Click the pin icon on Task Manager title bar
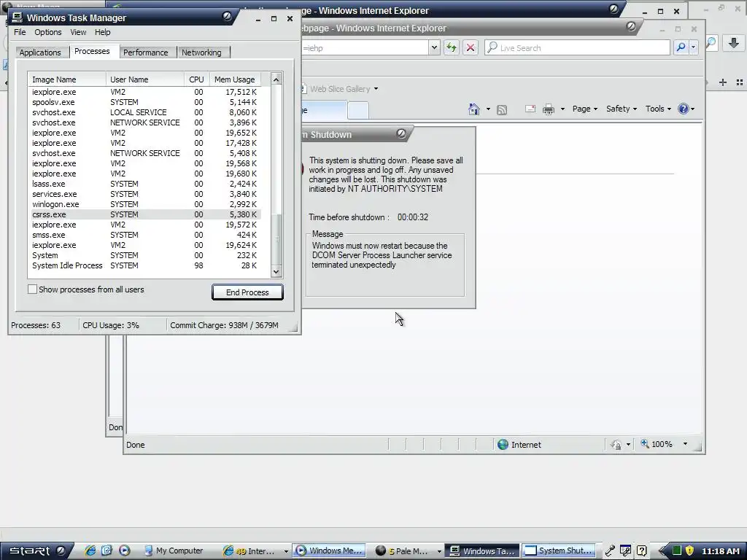The width and height of the screenshot is (747, 560). point(227,17)
